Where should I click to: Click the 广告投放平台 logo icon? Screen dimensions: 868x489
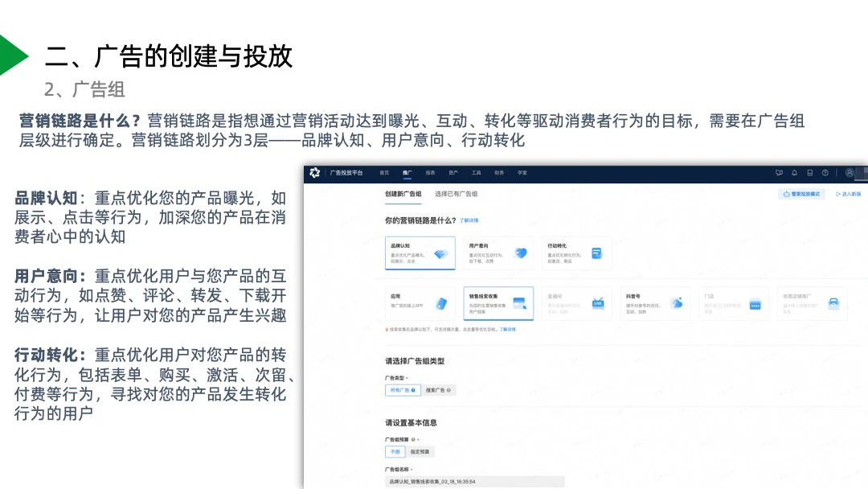click(x=315, y=172)
